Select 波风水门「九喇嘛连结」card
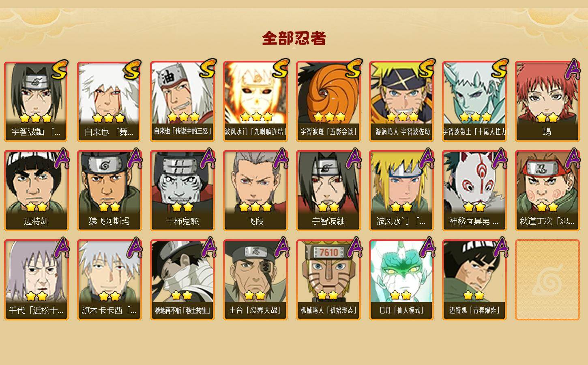Image resolution: width=588 pixels, height=365 pixels. coord(255,101)
